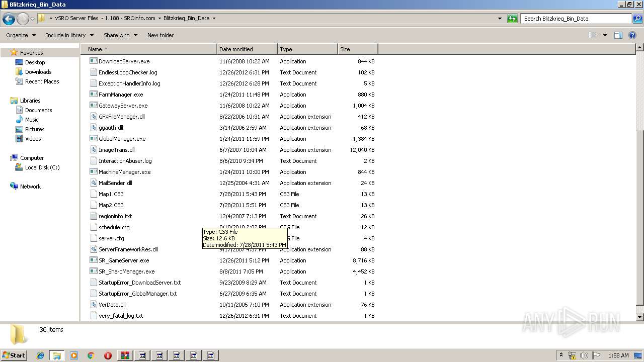Viewport: 644px width, 362px height.
Task: Select schedule.cfg file name
Action: click(114, 227)
